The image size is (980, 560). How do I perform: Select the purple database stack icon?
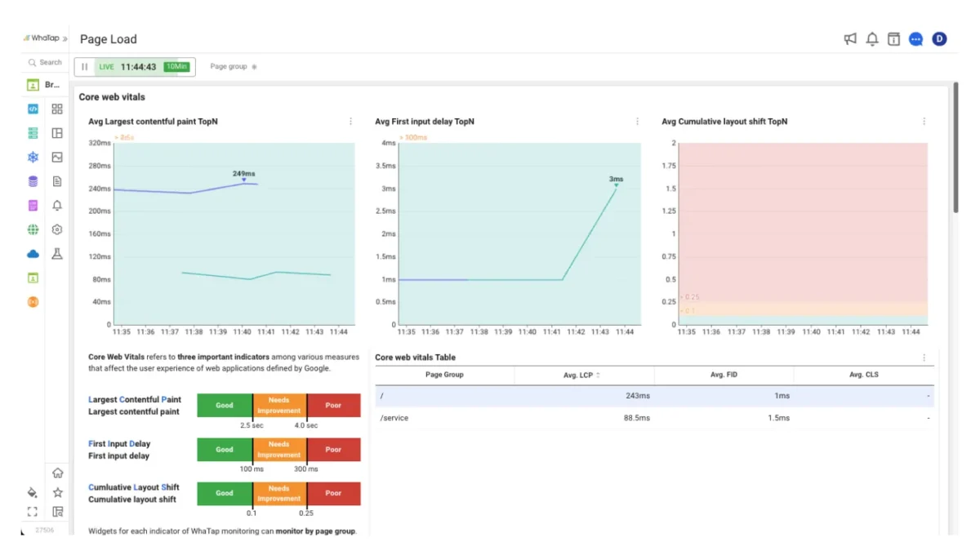coord(33,181)
